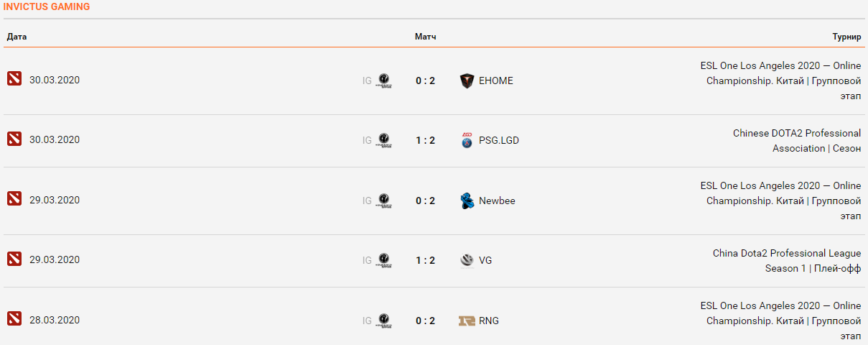Image resolution: width=868 pixels, height=345 pixels.
Task: Click the EHOME team logo
Action: (x=467, y=80)
